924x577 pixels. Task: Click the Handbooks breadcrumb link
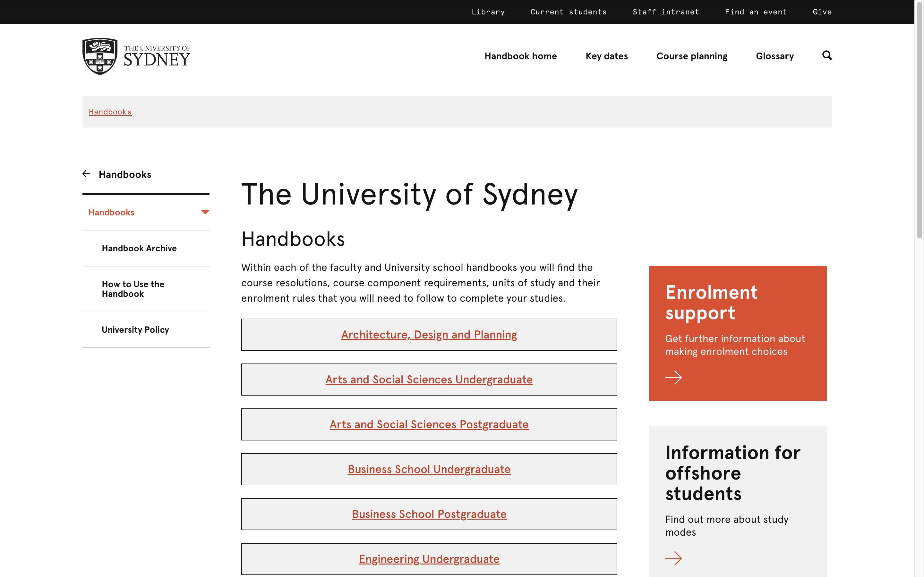[110, 112]
